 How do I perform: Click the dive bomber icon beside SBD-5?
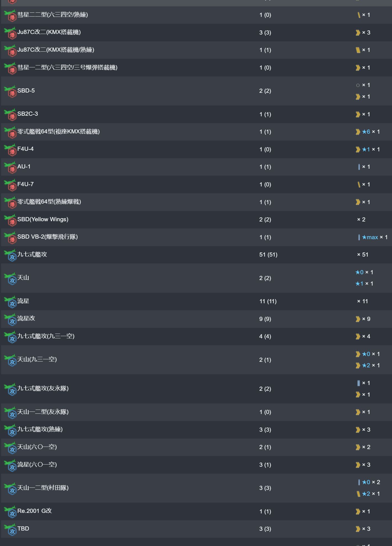tap(10, 91)
